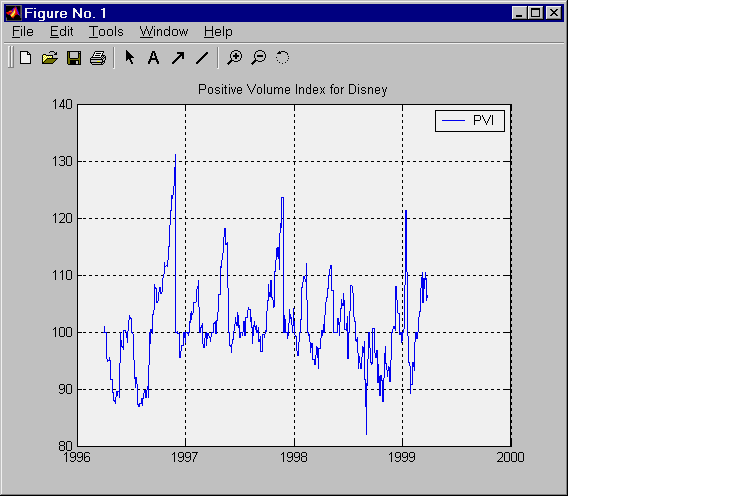Click the Figure No. 1 title bar text
The height and width of the screenshot is (498, 740).
[65, 13]
